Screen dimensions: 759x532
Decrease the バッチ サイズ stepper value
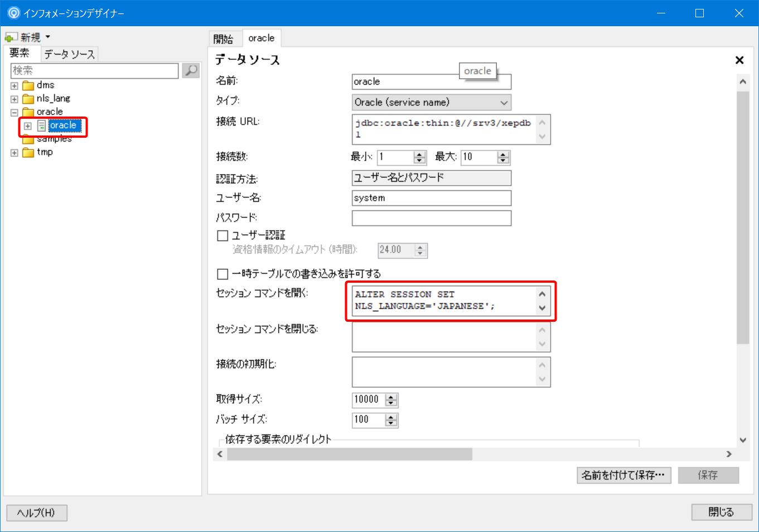click(391, 423)
